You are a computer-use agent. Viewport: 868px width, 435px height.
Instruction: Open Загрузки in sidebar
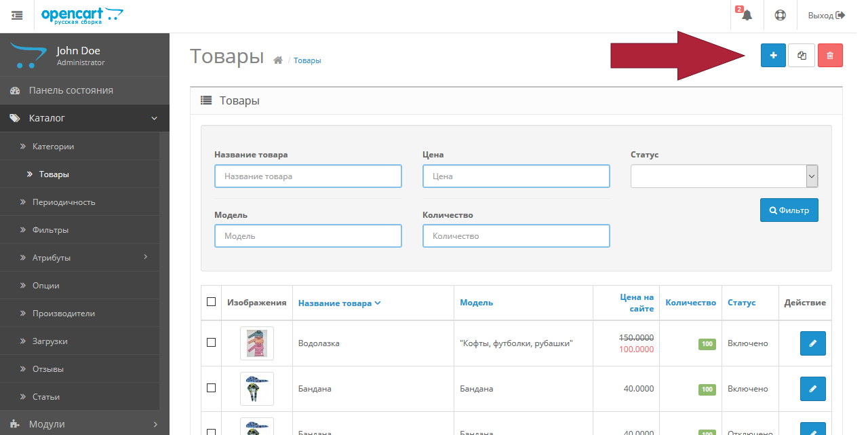80,341
